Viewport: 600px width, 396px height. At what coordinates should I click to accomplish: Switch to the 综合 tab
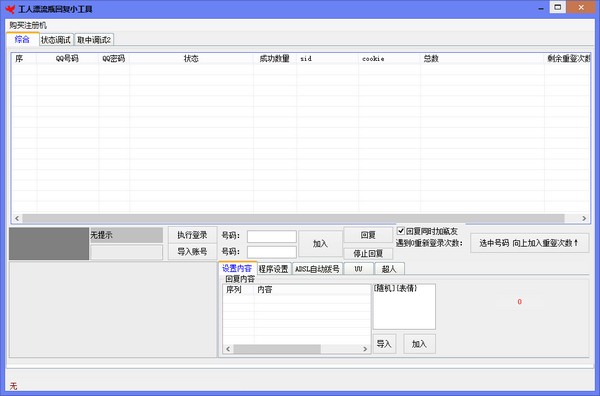22,39
